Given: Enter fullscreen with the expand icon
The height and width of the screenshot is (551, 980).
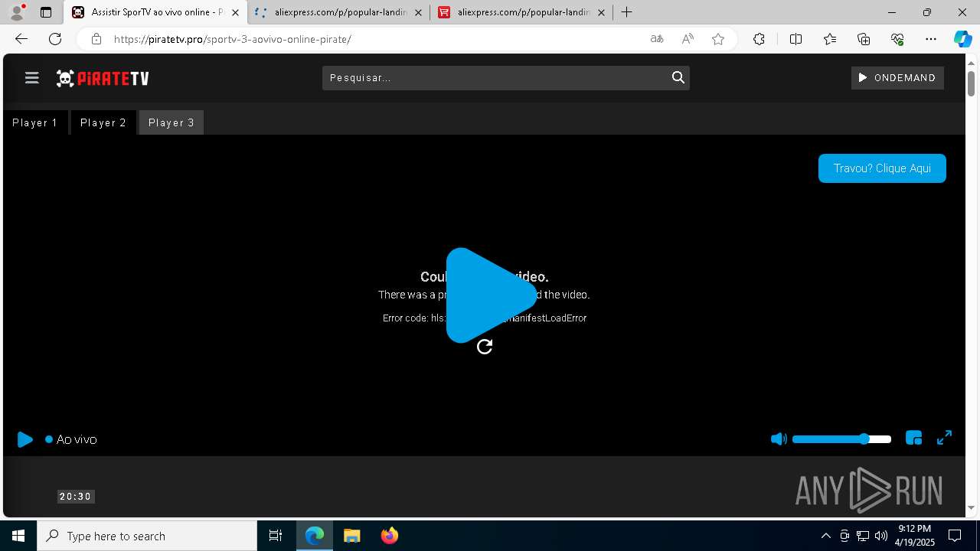Looking at the screenshot, I should pos(944,437).
